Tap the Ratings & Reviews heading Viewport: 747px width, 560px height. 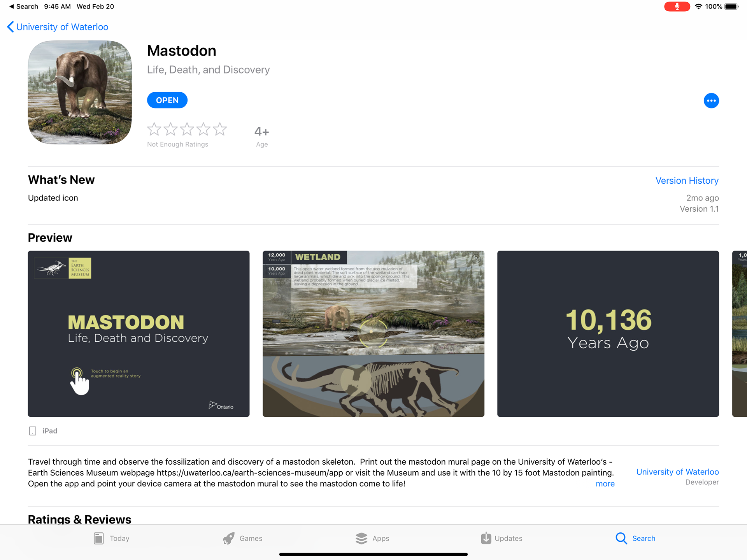click(80, 519)
